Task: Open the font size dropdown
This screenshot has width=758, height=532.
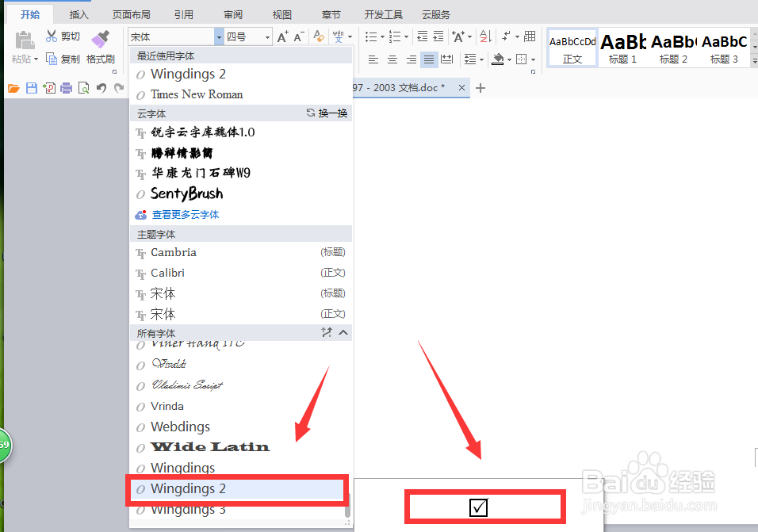Action: [x=266, y=36]
